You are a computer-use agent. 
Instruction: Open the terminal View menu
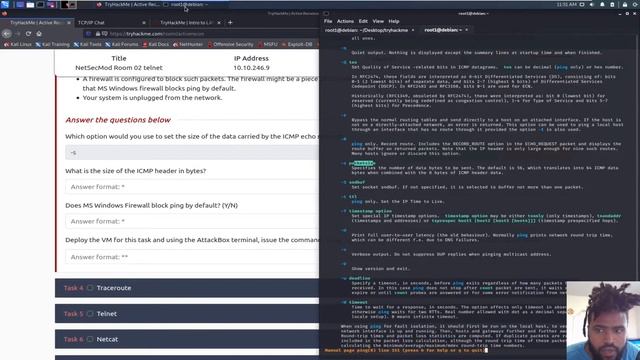[x=378, y=21]
